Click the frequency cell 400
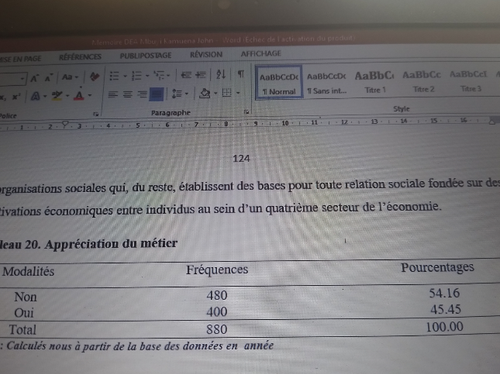500x374 pixels. pos(217,312)
